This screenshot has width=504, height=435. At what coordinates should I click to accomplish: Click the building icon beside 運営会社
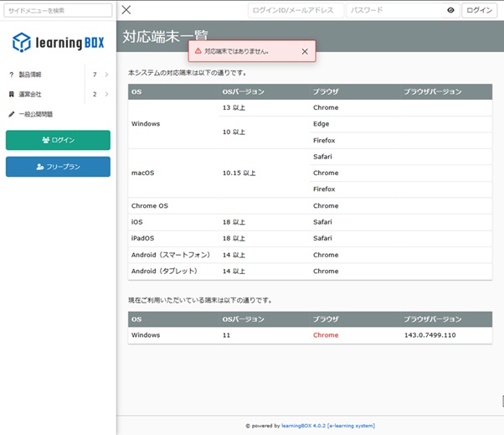tap(11, 95)
